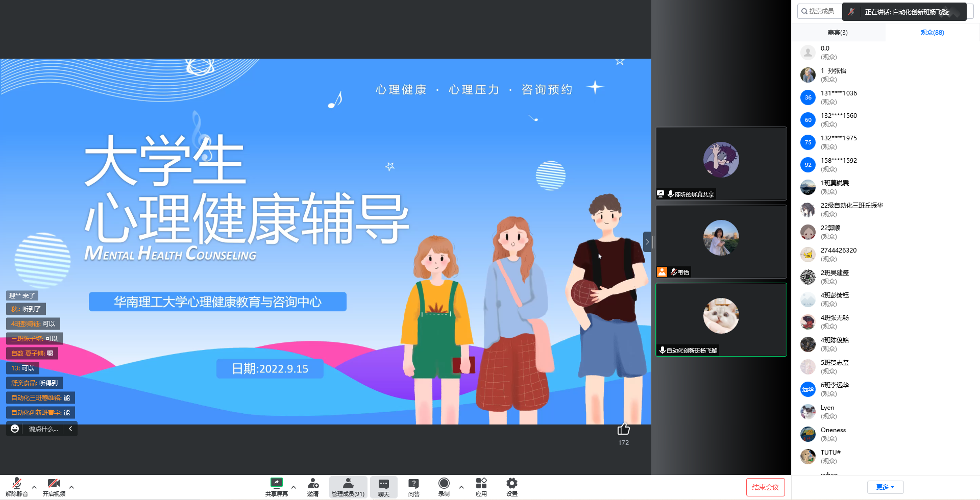Click the 说点什么 chat input
The width and height of the screenshot is (980, 500).
tap(43, 429)
